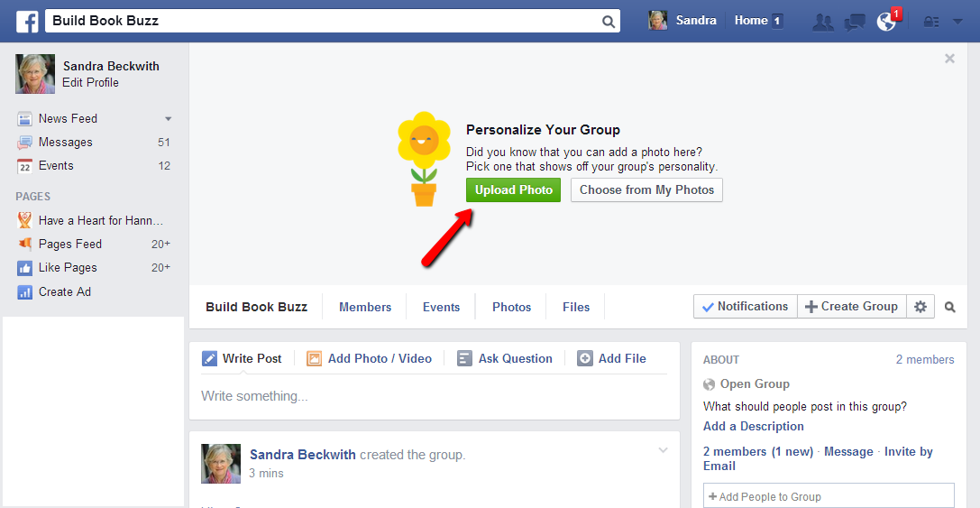Open notifications globe icon
Image resolution: width=980 pixels, height=508 pixels.
886,22
